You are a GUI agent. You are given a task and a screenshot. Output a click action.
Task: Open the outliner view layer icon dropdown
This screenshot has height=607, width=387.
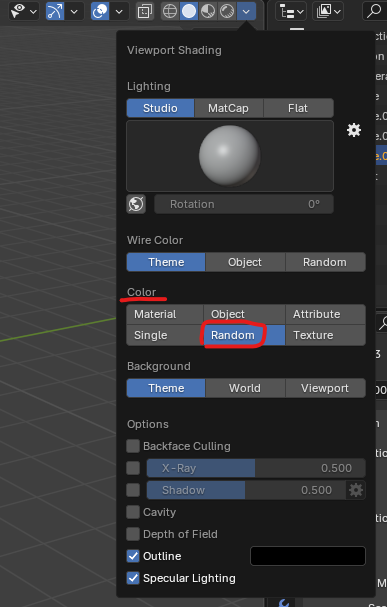click(328, 11)
